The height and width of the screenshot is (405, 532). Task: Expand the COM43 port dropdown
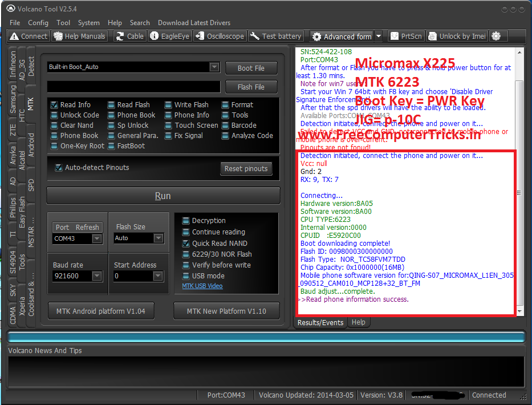97,238
